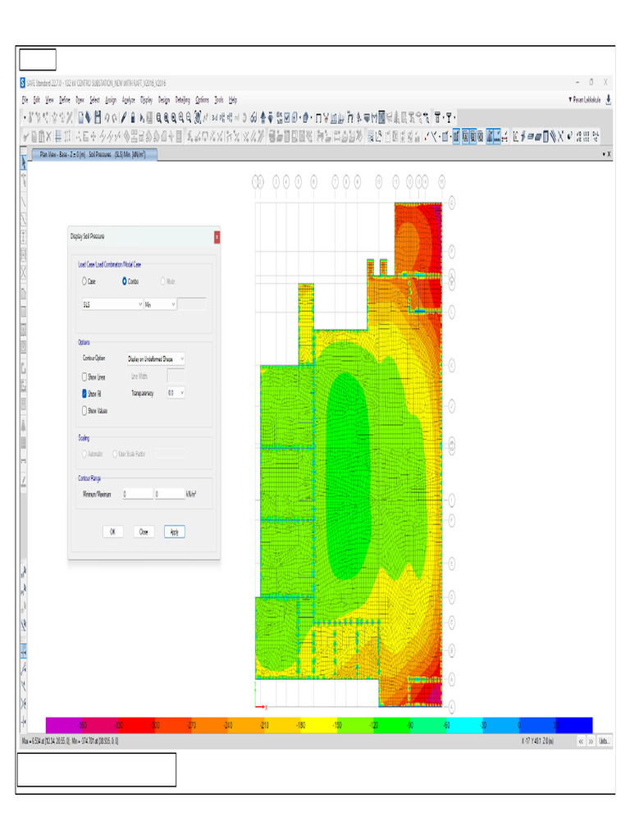Screen dimensions: 630x840
Task: Click the lock model padlock icon
Action: pos(133,118)
